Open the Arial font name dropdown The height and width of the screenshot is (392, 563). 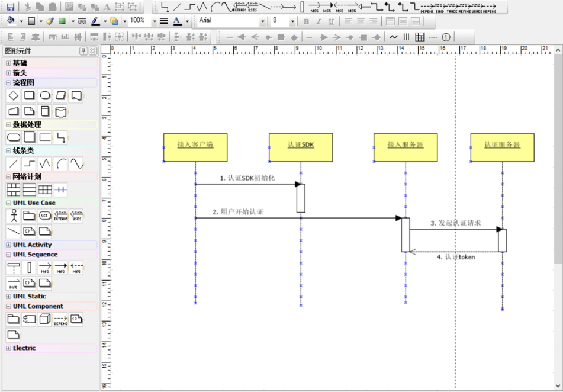click(x=263, y=21)
